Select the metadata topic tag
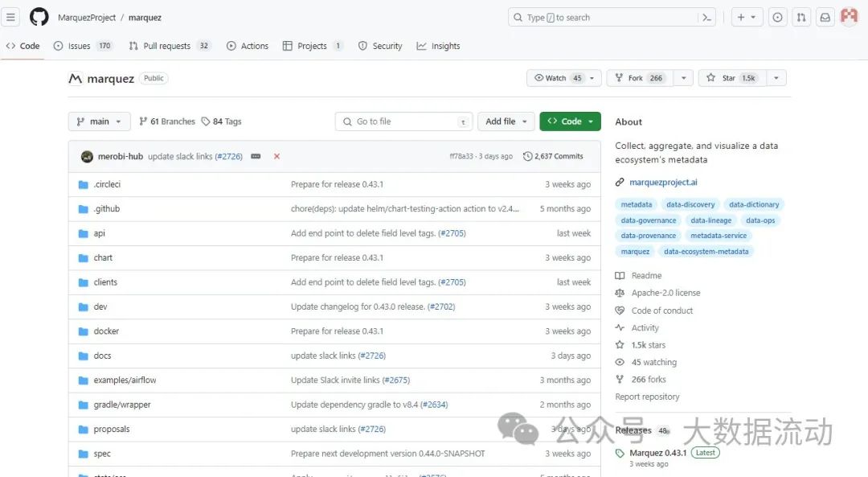The height and width of the screenshot is (477, 868). click(636, 204)
